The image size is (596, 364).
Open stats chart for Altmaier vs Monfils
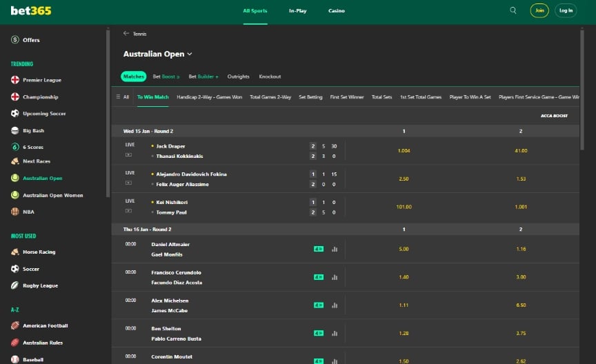coord(335,249)
